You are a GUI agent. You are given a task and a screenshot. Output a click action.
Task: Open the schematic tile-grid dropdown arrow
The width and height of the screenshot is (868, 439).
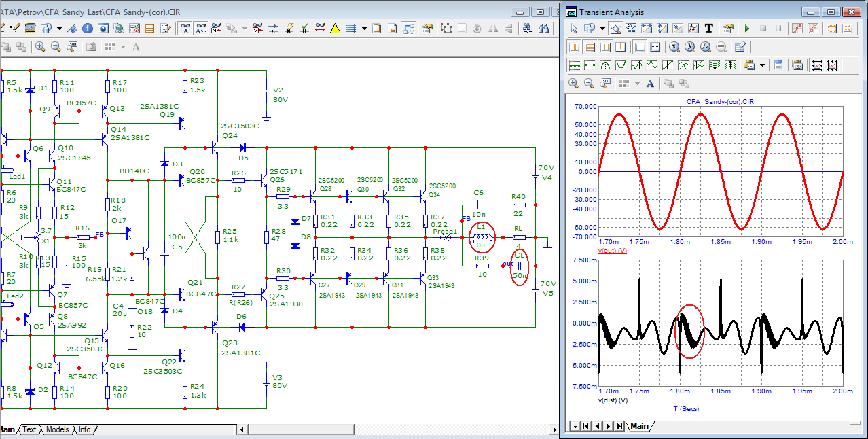(123, 47)
